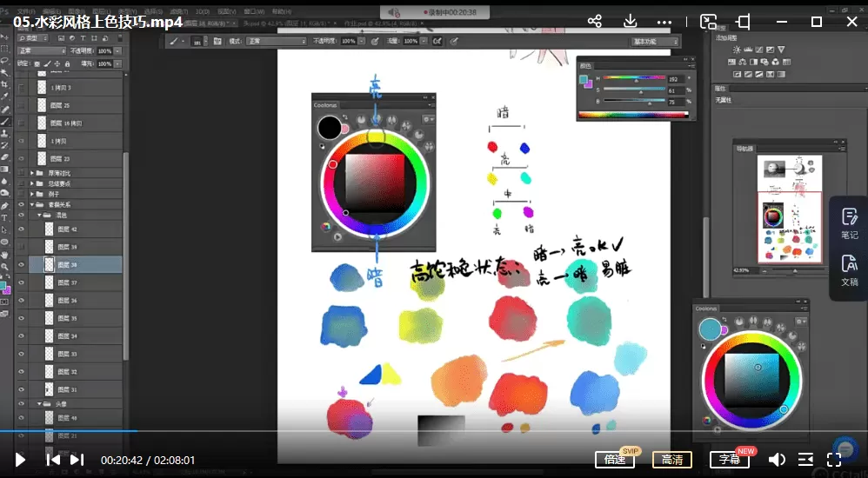Image resolution: width=868 pixels, height=478 pixels.
Task: Toggle the eye icon for 图层 35
Action: click(x=22, y=318)
